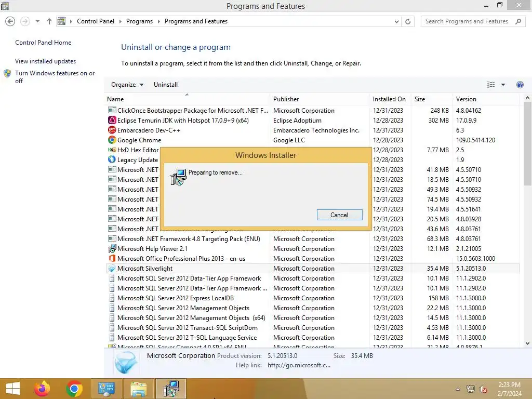Click the 302 MB size cell
The width and height of the screenshot is (532, 399).
coord(438,121)
